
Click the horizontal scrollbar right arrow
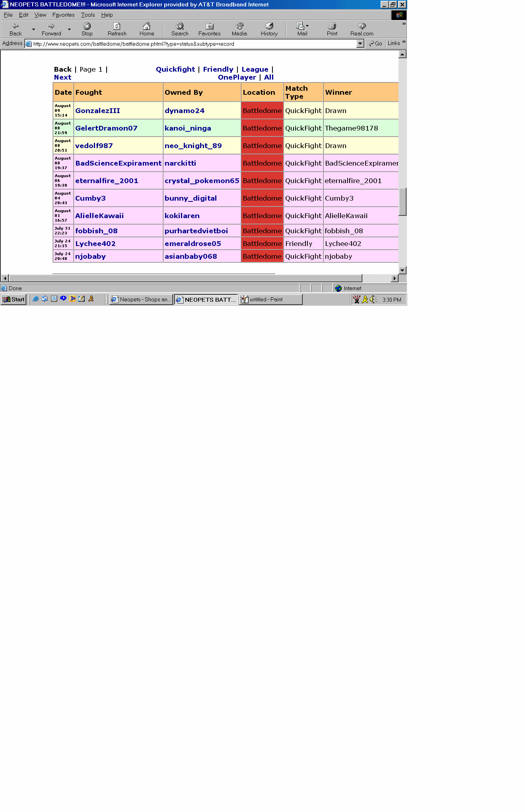(395, 278)
